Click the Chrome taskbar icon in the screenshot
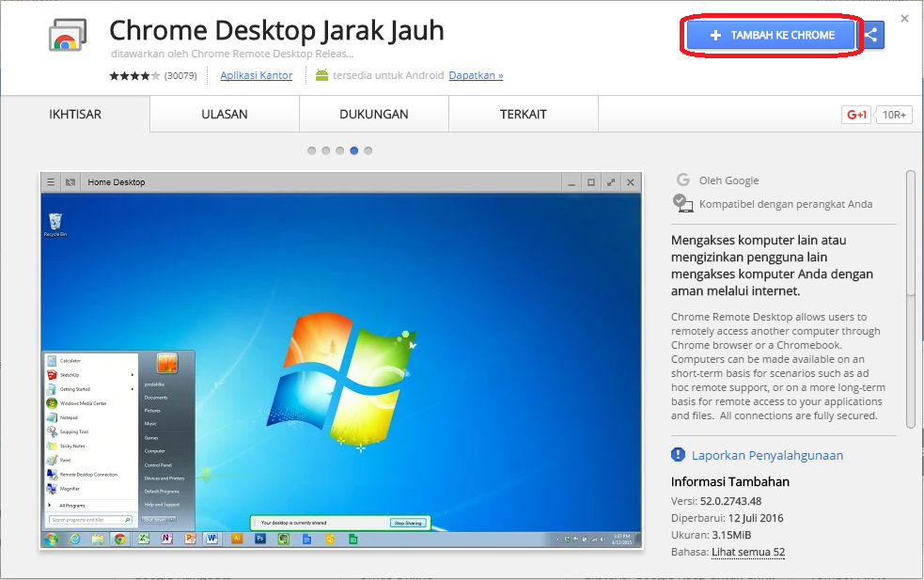The image size is (924, 580). [119, 539]
